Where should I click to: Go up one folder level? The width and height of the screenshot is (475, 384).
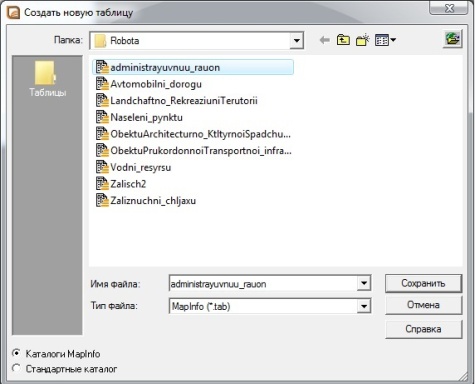click(343, 40)
